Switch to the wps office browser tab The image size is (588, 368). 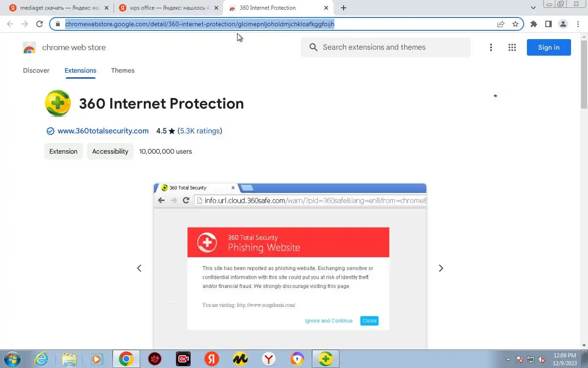(168, 8)
